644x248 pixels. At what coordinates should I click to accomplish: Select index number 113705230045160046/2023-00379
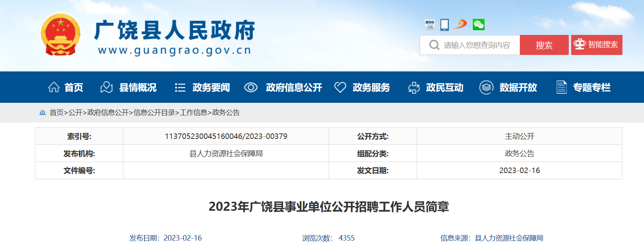(x=226, y=136)
